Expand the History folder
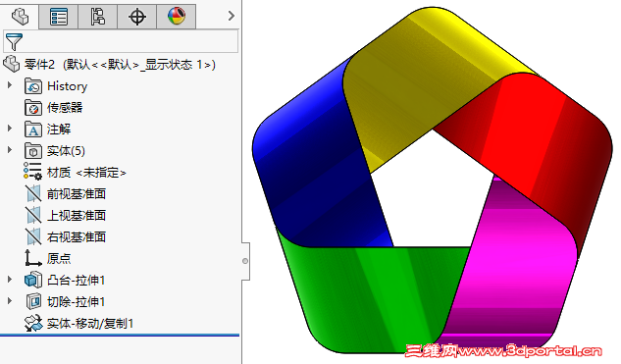Viewport: 621px width, 364px height. pyautogui.click(x=10, y=84)
